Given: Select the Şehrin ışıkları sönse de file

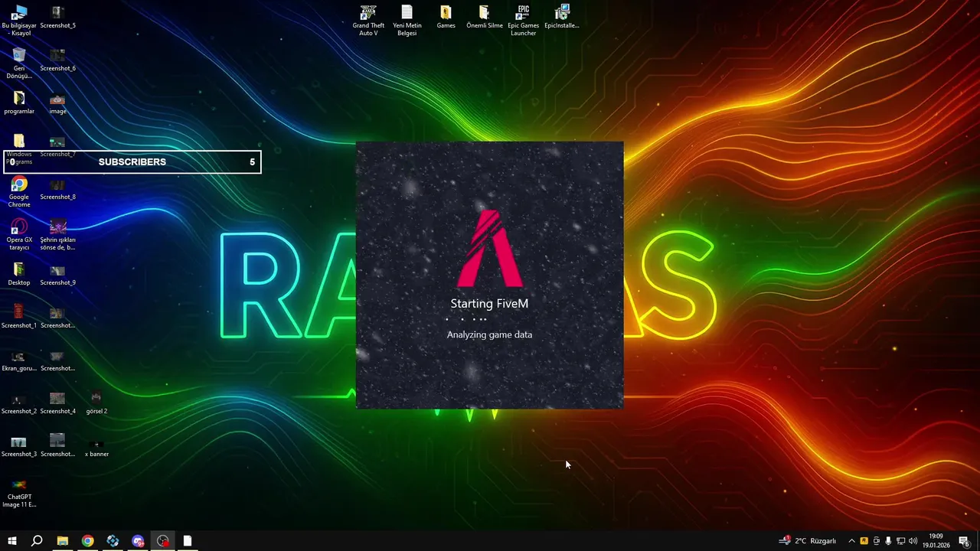Looking at the screenshot, I should click(x=57, y=235).
